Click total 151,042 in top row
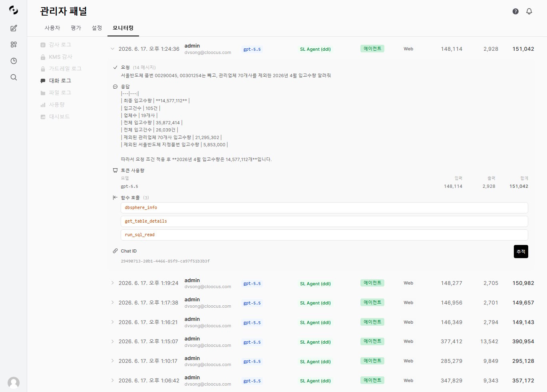The width and height of the screenshot is (547, 392). [523, 49]
